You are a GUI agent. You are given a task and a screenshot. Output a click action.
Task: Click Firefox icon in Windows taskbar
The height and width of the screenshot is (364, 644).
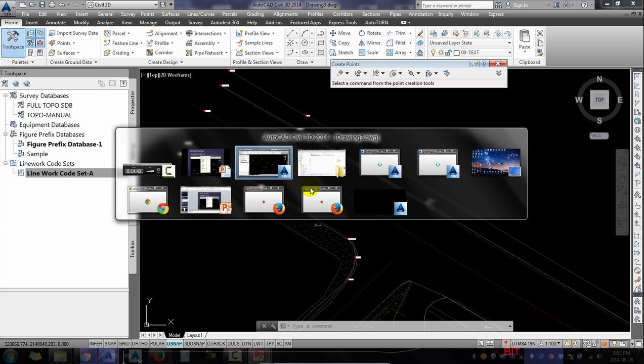coord(159,356)
